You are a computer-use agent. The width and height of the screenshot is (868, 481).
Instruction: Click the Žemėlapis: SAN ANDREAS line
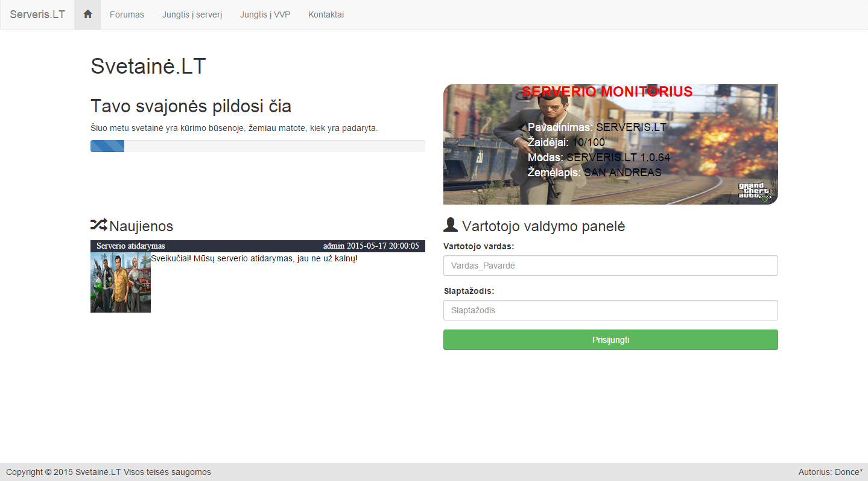(x=595, y=173)
